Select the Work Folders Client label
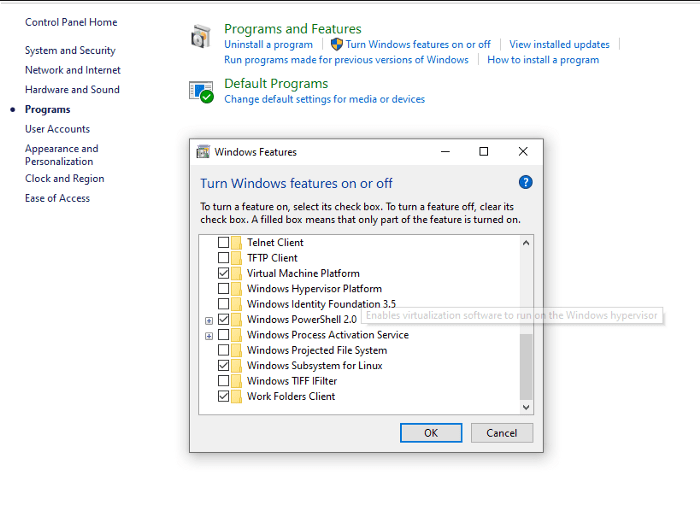Image resolution: width=700 pixels, height=522 pixels. pyautogui.click(x=291, y=397)
